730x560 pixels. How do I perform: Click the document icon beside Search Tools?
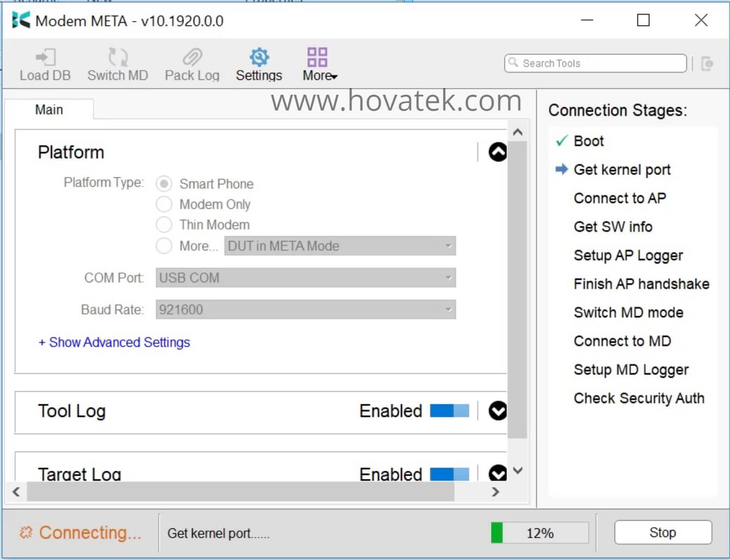[708, 64]
